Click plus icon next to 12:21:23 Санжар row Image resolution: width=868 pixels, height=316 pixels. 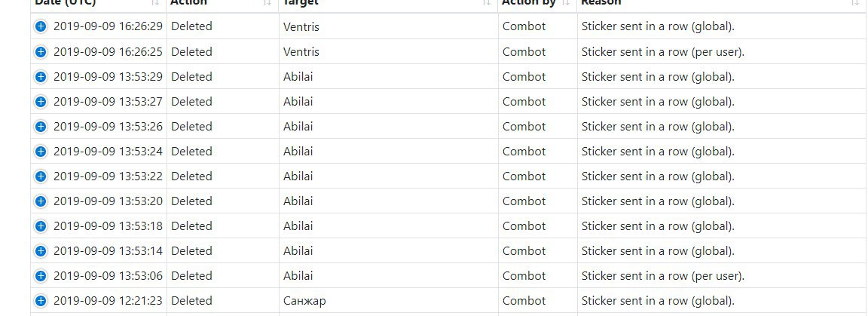point(41,301)
